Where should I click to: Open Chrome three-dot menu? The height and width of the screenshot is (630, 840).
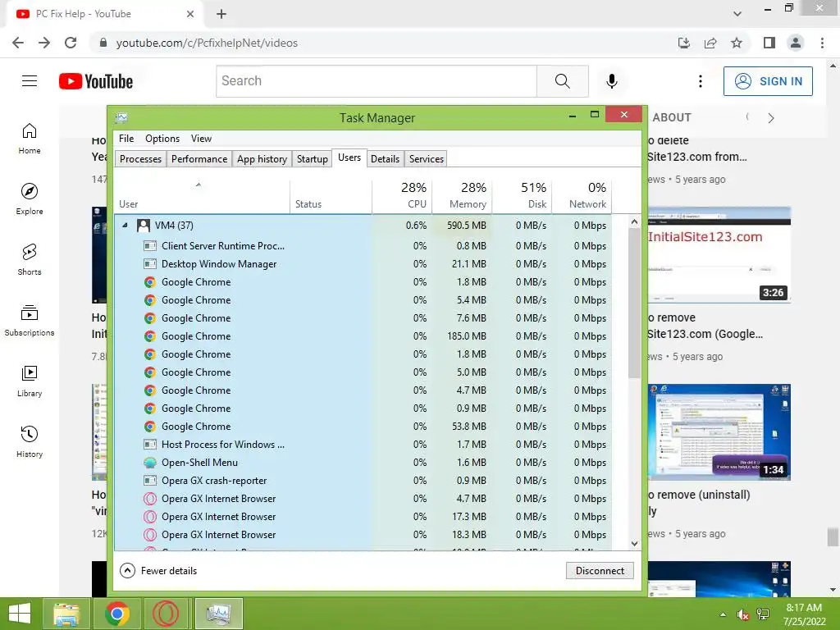click(822, 43)
